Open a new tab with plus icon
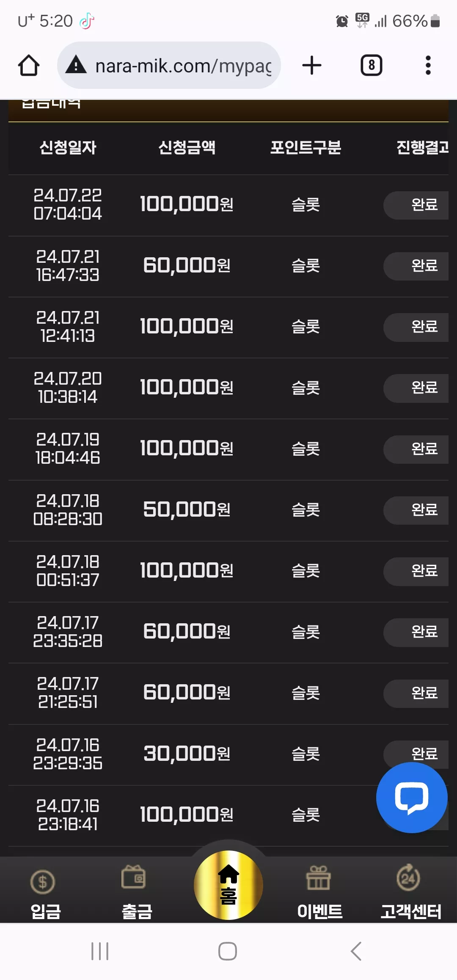 pyautogui.click(x=312, y=66)
